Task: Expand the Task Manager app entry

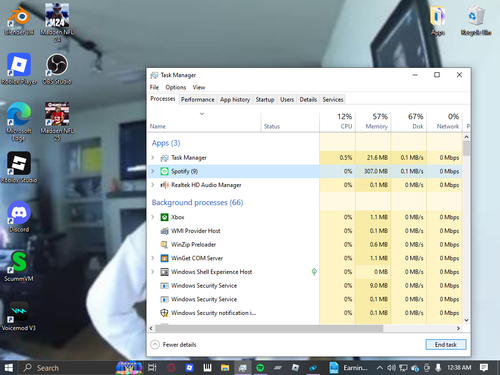Action: 153,158
